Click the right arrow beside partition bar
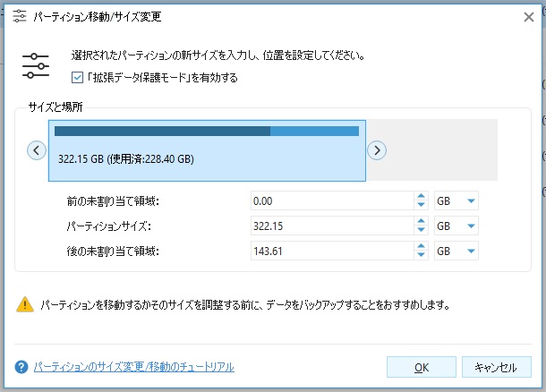Image resolution: width=546 pixels, height=392 pixels. pyautogui.click(x=378, y=150)
